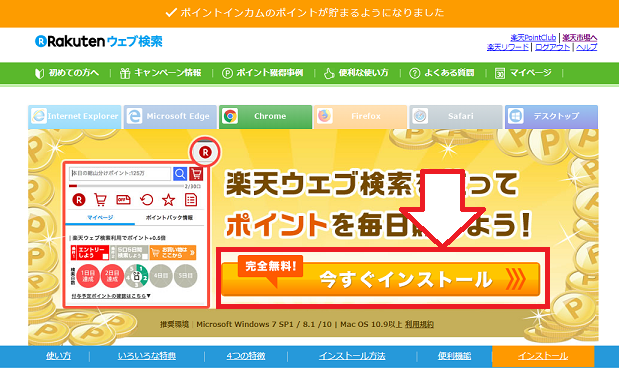Switch to the ポイントバック情報 tab in the popup

[169, 218]
